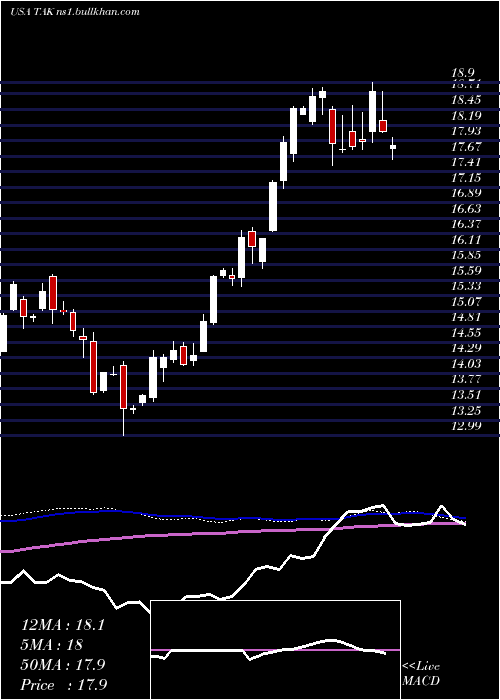Click the 18.9 price label

click(x=463, y=73)
